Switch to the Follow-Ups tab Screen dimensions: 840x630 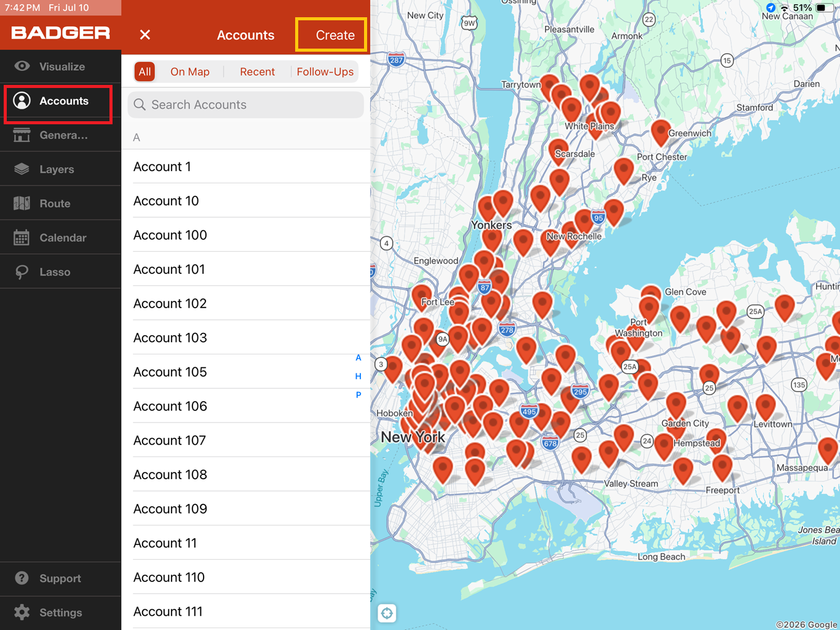pyautogui.click(x=325, y=71)
